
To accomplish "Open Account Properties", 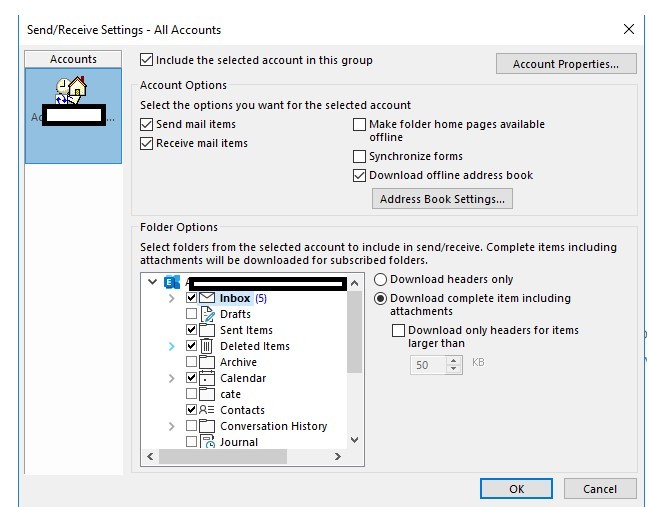I will tap(566, 64).
